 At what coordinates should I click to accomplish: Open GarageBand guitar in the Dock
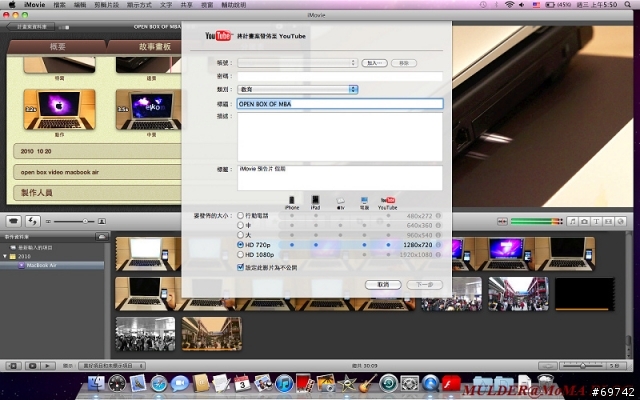(367, 384)
